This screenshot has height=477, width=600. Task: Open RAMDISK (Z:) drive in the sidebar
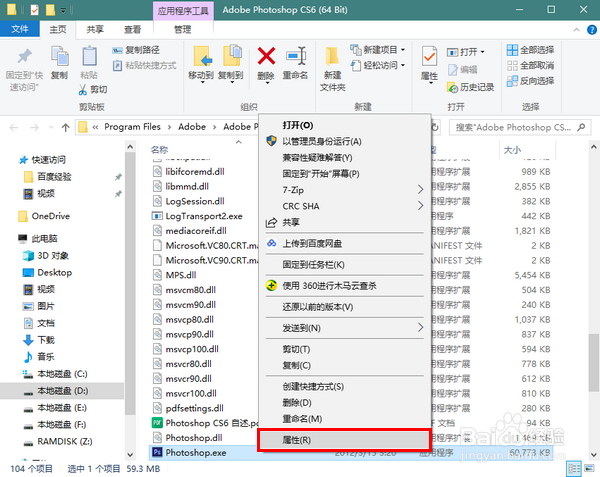[x=65, y=442]
